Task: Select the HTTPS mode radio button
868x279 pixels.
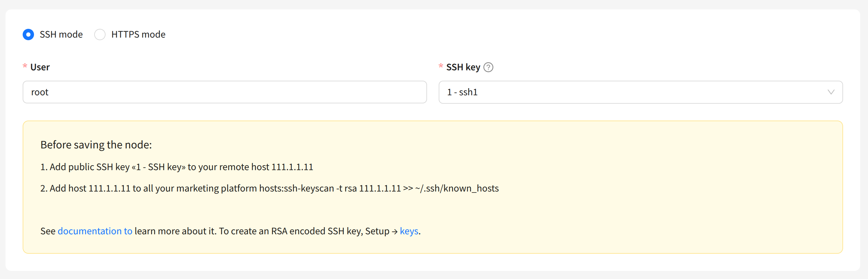Action: click(x=100, y=34)
